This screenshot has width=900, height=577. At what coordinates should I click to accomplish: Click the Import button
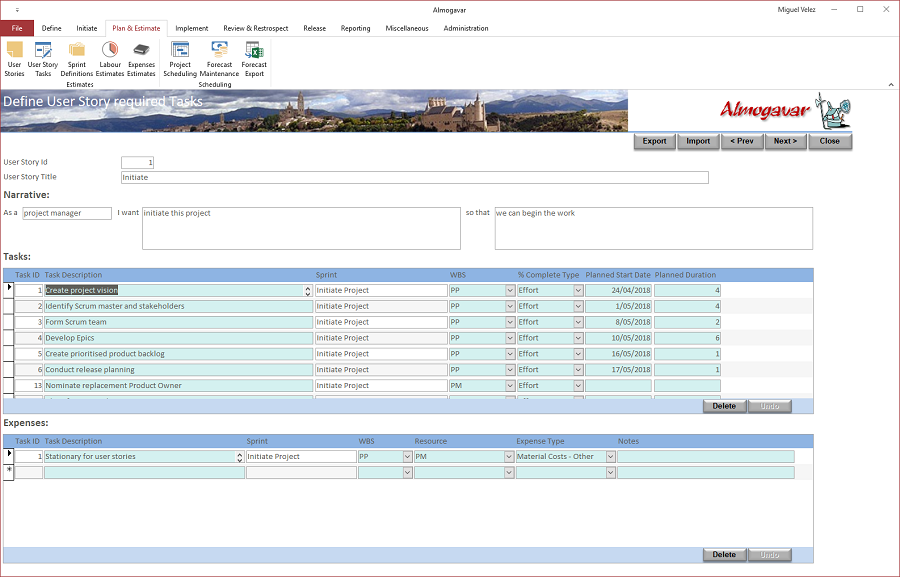[698, 141]
